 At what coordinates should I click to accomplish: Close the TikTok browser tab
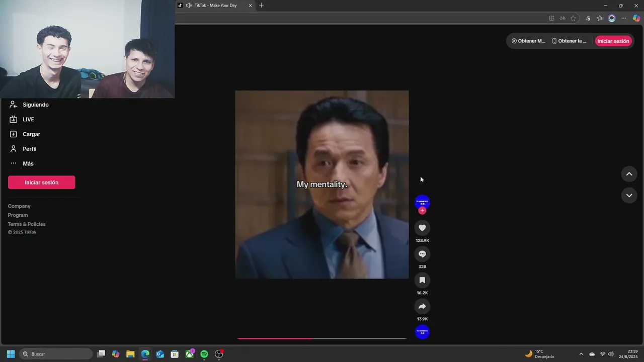(250, 6)
